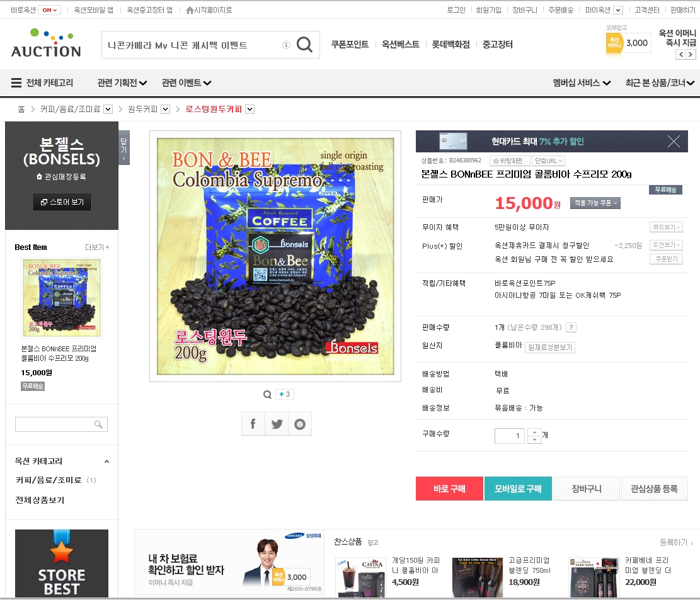Open the 카드보기 dropdown
This screenshot has width=700, height=600.
click(666, 227)
